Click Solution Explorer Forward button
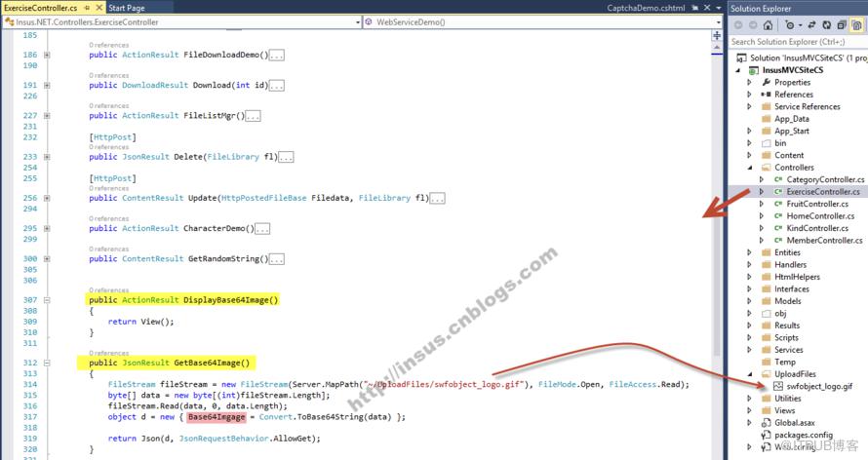 point(753,25)
